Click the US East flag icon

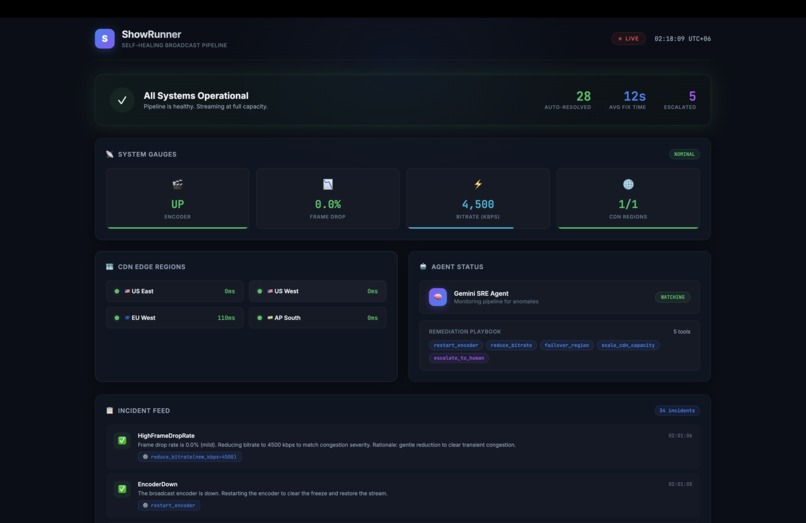[127, 291]
